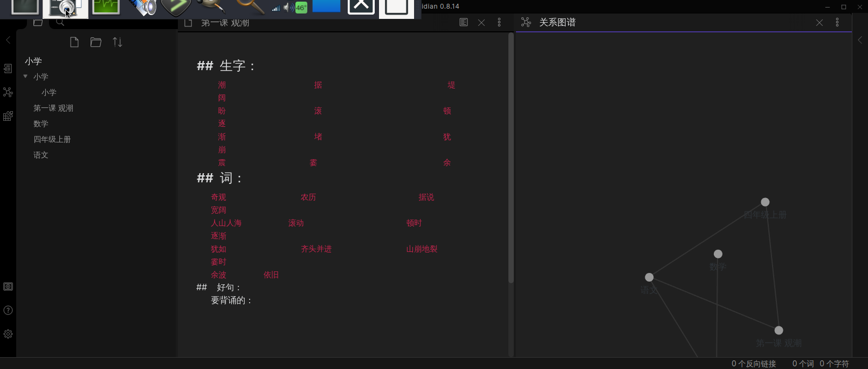868x369 pixels.
Task: Collapse the 小学 folder triangle
Action: pos(25,77)
